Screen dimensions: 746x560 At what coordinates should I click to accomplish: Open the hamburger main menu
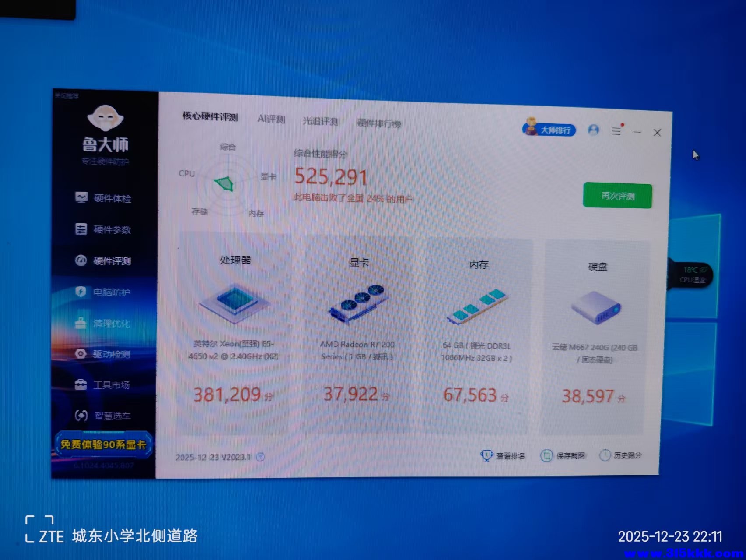pos(616,131)
